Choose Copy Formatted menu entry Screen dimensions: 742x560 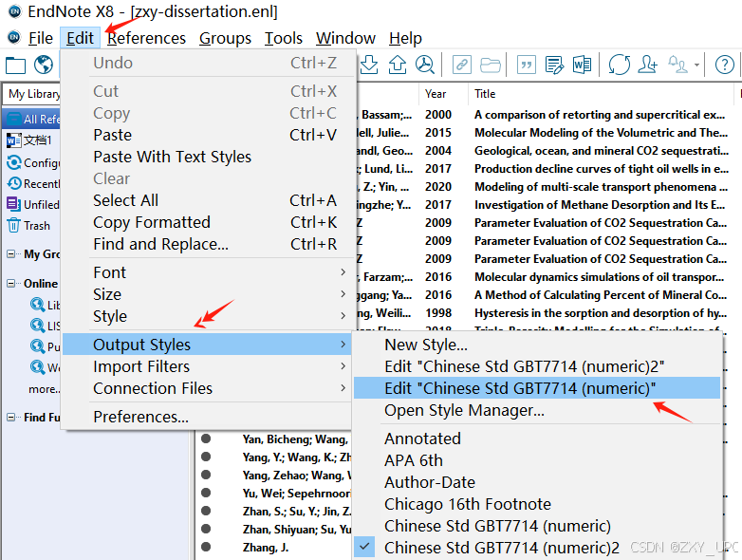point(208,222)
